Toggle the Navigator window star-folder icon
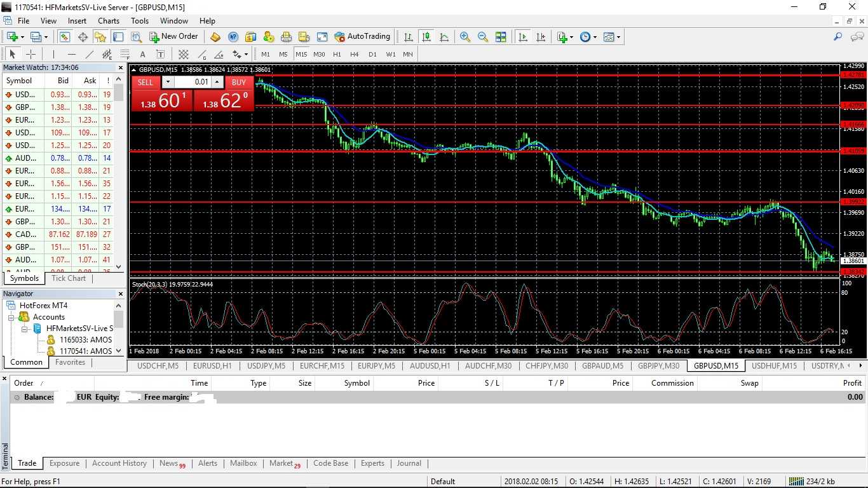The image size is (868, 488). pyautogui.click(x=100, y=37)
